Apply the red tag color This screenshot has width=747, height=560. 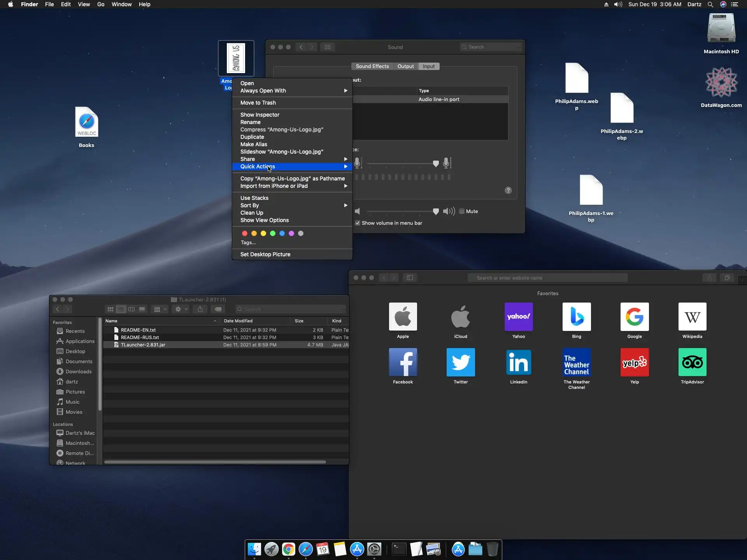tap(245, 233)
